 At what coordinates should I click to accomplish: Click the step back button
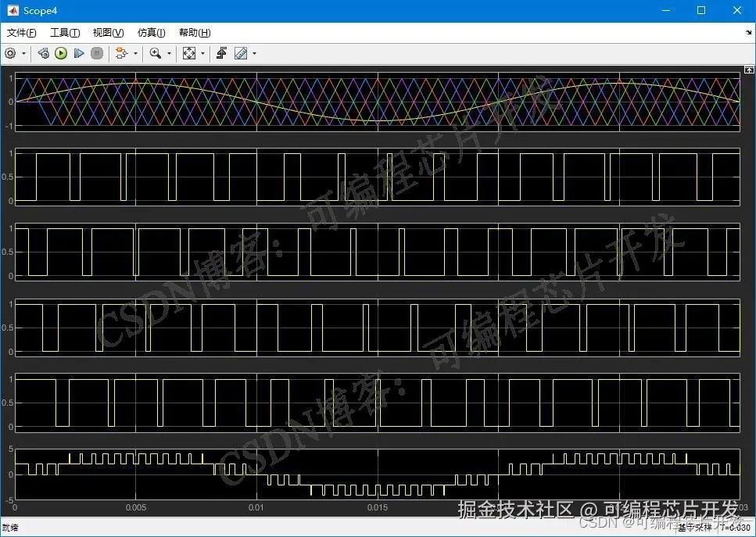pyautogui.click(x=44, y=53)
